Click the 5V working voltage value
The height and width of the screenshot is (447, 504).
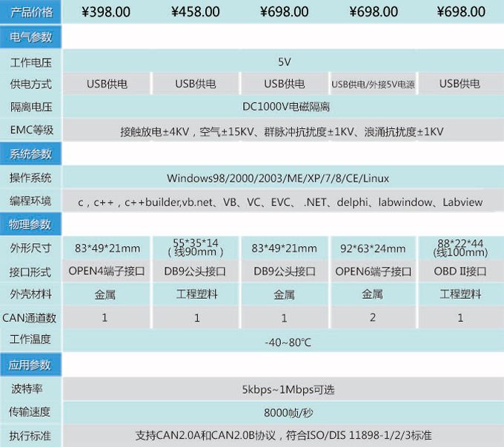tap(284, 62)
